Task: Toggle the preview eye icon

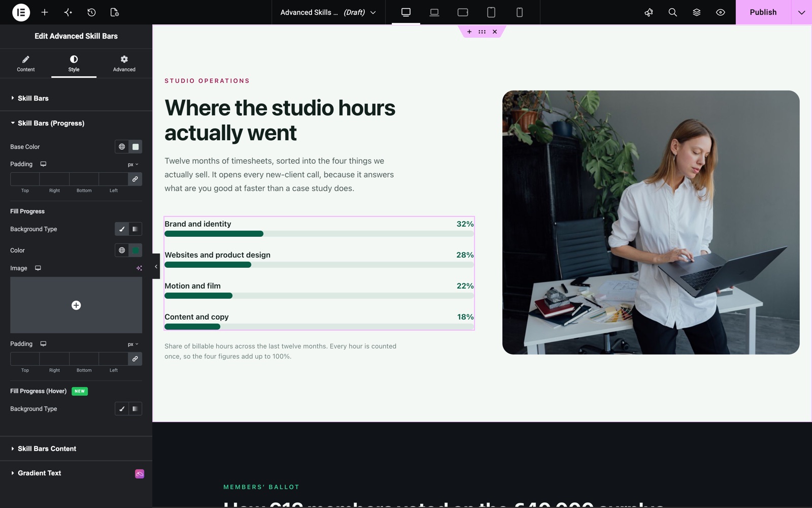Action: coord(720,12)
